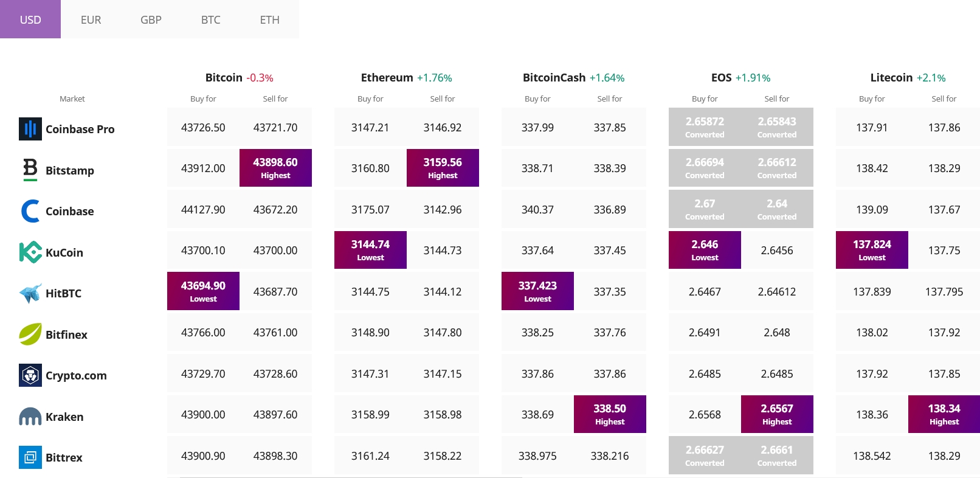Open the HitBTC market name link

[63, 293]
